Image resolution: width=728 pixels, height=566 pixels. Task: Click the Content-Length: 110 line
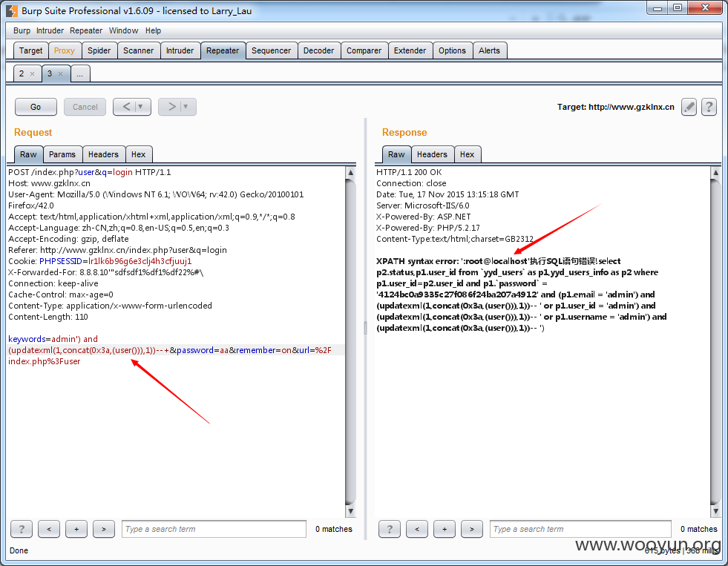(x=48, y=317)
